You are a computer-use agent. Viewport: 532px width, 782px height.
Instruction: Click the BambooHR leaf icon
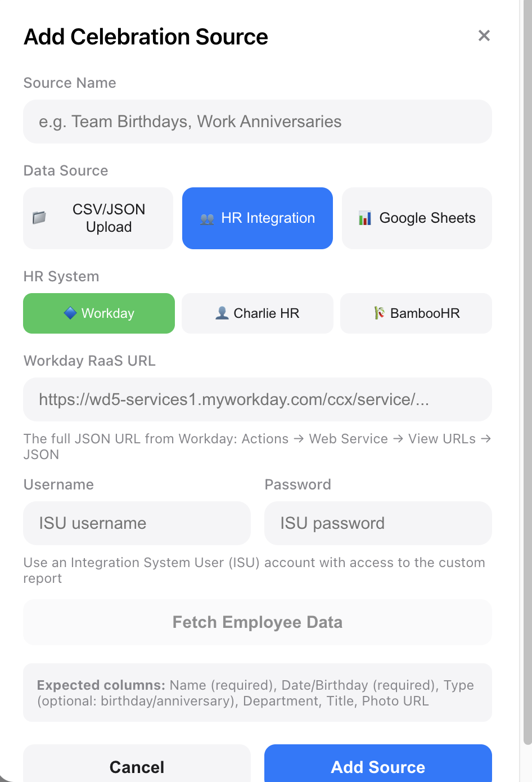(x=380, y=313)
